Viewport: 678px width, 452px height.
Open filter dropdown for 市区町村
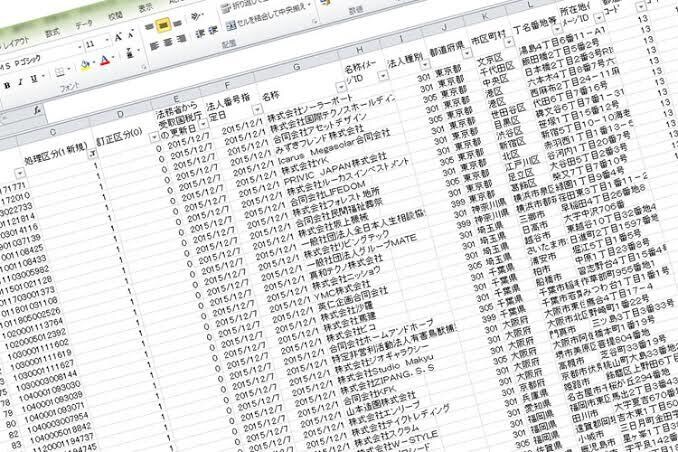509,42
